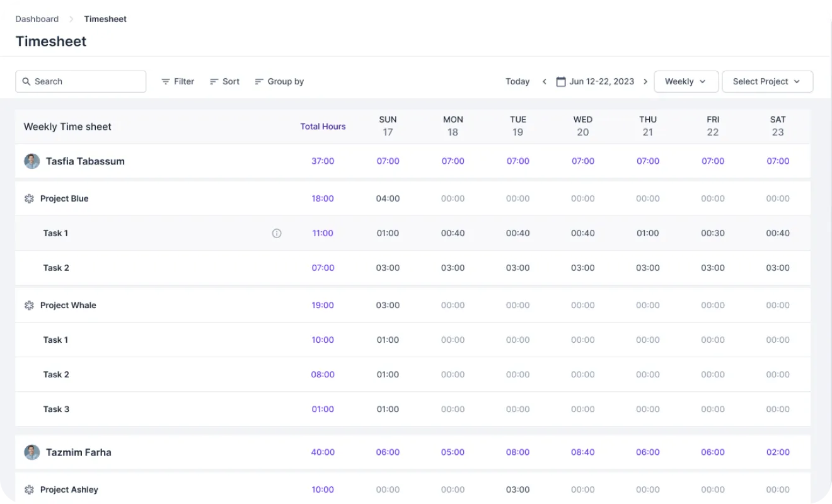
Task: Expand the Weekly view dropdown
Action: tap(686, 81)
